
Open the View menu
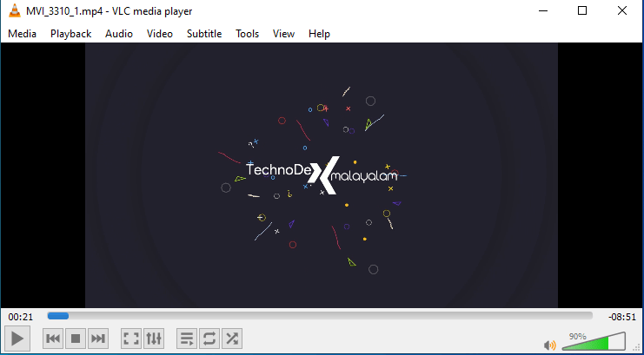click(x=283, y=34)
